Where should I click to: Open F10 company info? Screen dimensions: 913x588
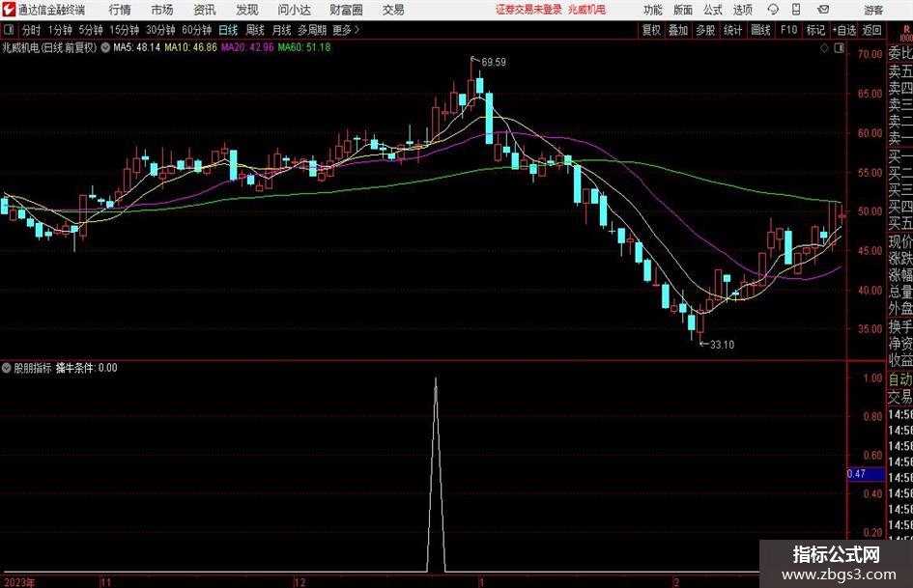[x=789, y=30]
